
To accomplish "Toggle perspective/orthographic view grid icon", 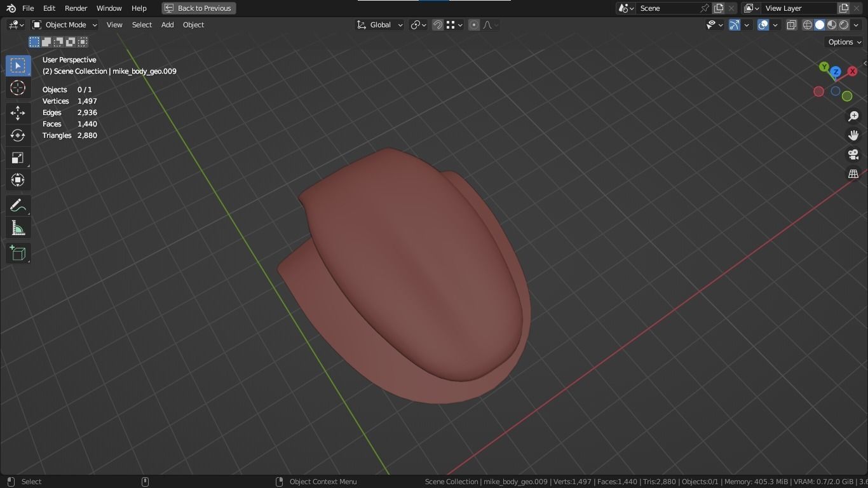I will (x=853, y=173).
